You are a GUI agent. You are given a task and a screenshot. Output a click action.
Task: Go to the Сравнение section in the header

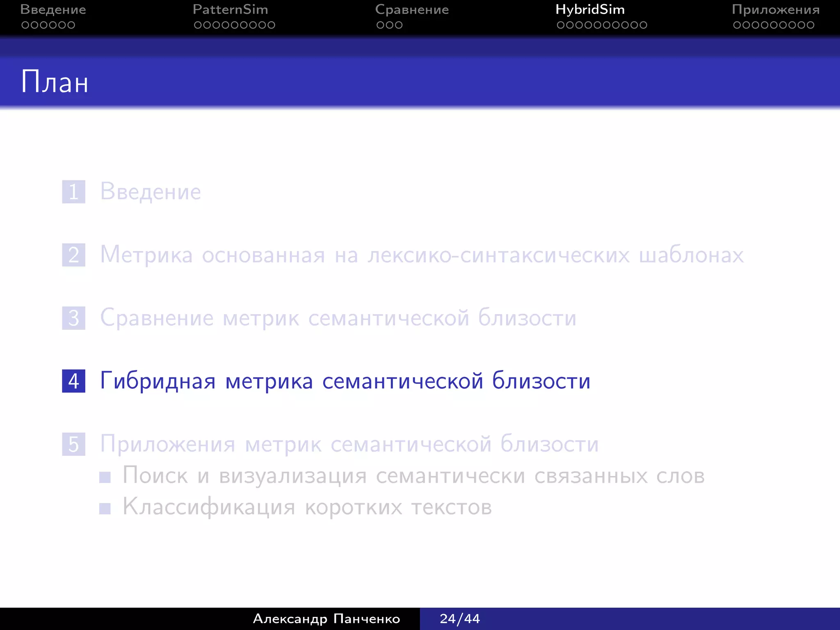(412, 9)
